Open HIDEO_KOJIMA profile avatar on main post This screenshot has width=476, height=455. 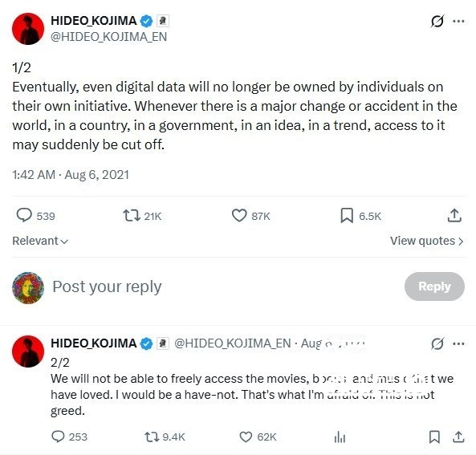coord(28,29)
